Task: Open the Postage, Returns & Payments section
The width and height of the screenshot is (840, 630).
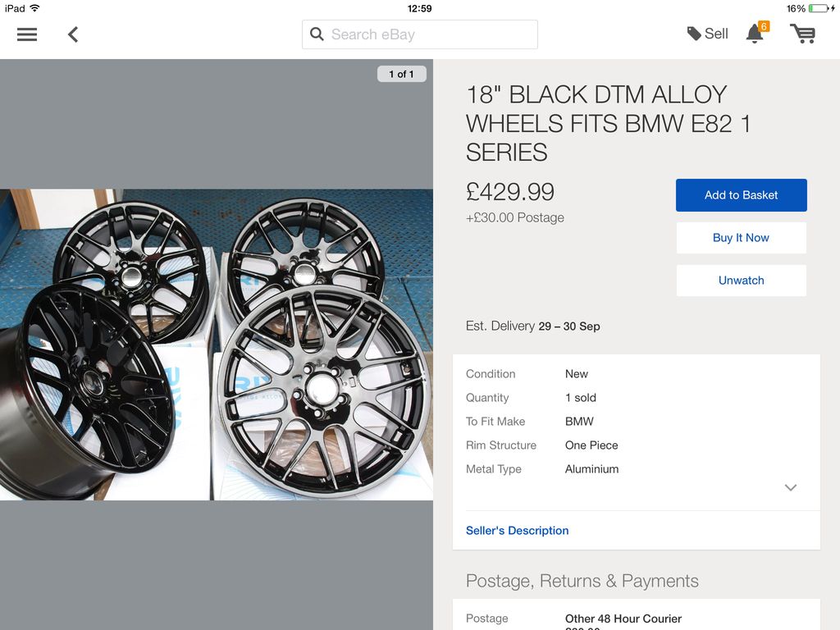Action: (x=582, y=581)
